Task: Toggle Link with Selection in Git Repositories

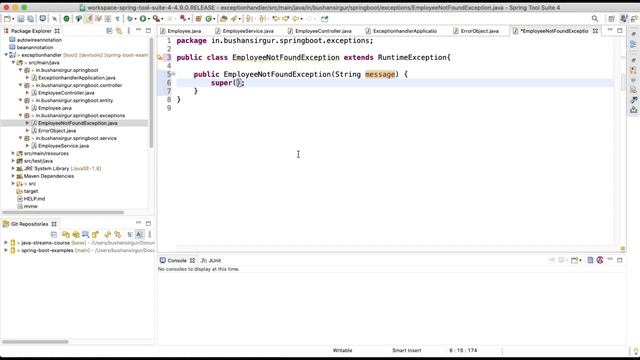Action: [118, 234]
